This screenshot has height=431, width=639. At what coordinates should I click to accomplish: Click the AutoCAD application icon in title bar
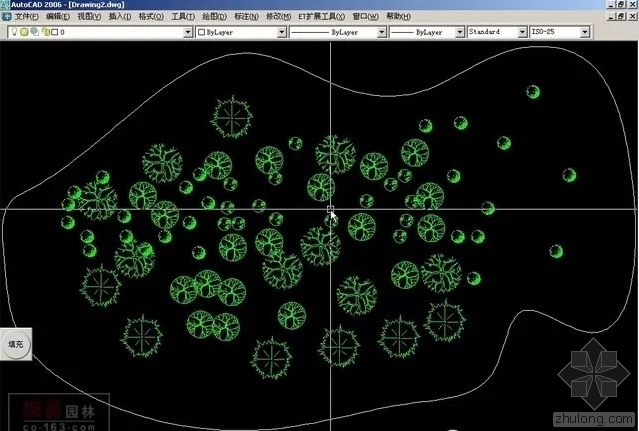[5, 5]
